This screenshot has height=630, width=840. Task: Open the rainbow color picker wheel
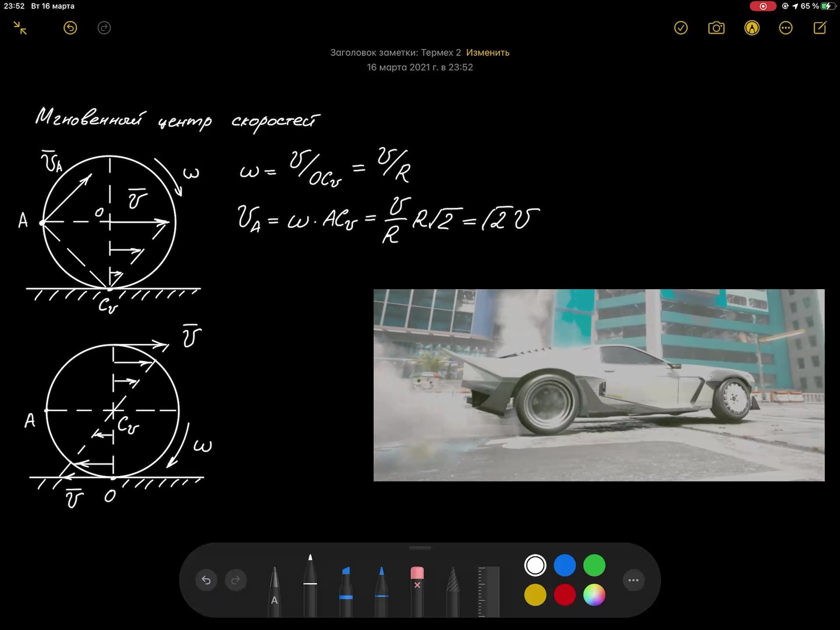[x=594, y=595]
